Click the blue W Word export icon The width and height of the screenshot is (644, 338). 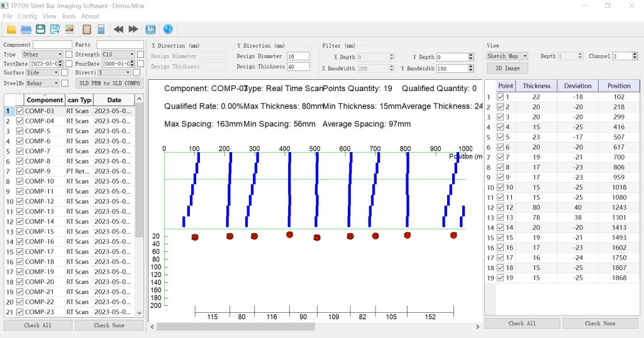click(x=151, y=29)
